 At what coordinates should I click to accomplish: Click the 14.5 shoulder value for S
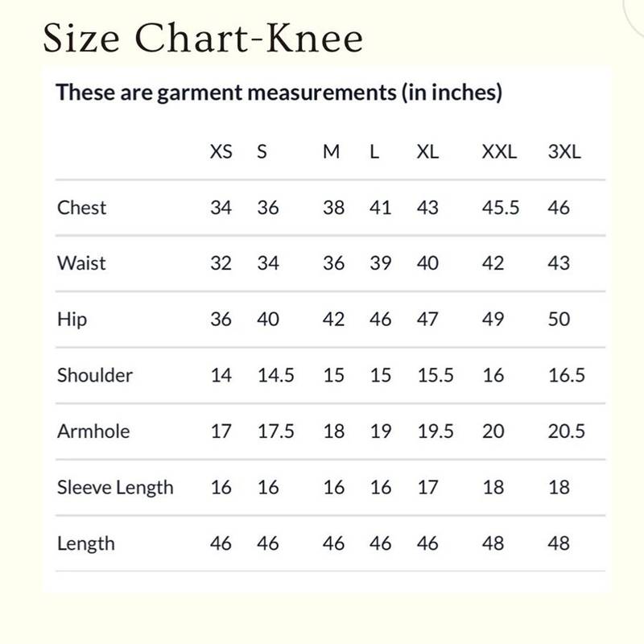[275, 375]
